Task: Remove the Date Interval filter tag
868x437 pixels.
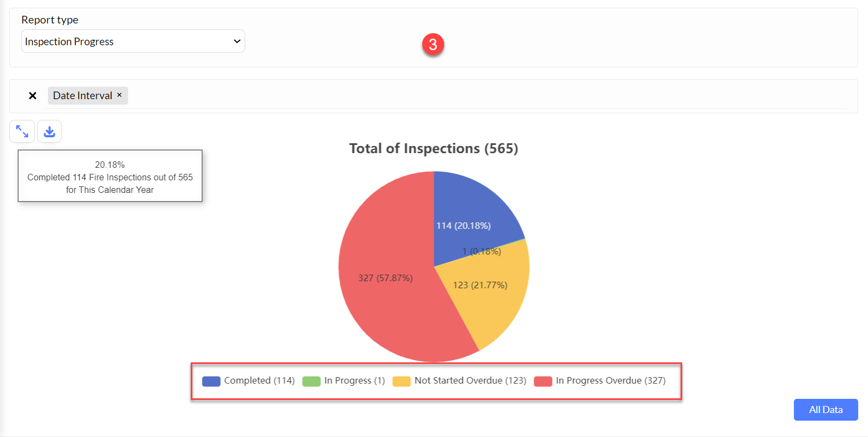Action: click(119, 95)
